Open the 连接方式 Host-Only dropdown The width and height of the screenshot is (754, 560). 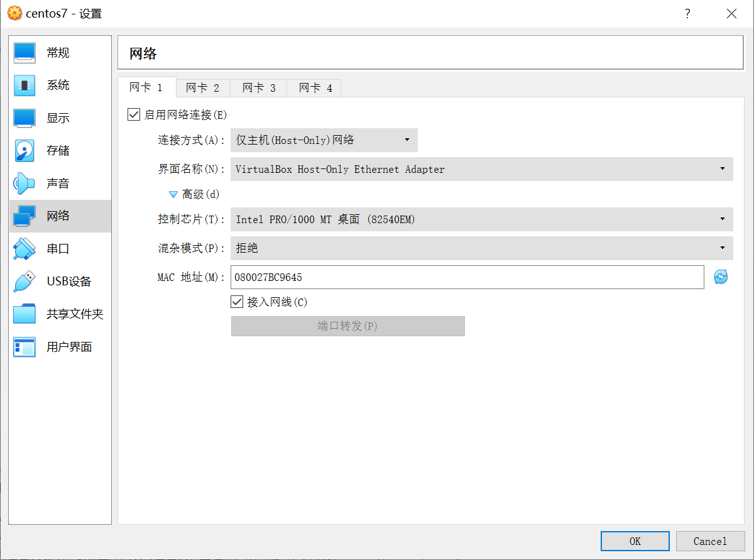click(324, 140)
